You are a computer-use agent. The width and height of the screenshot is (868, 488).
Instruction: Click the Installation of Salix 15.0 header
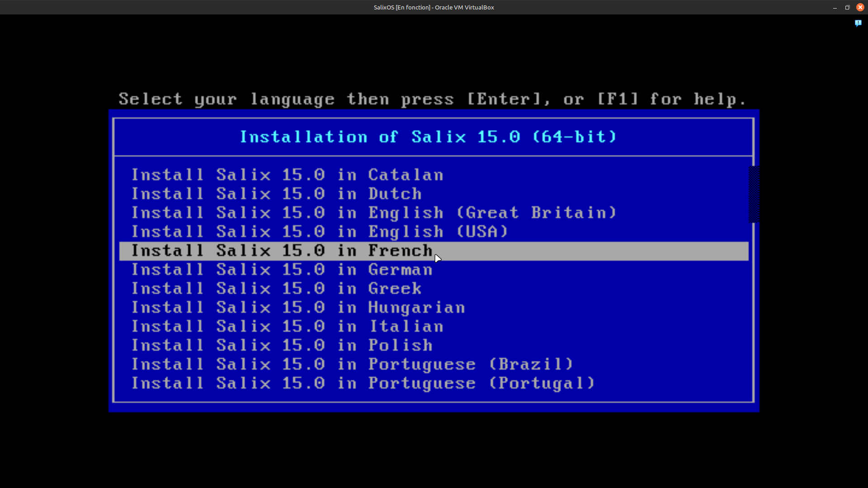pos(429,137)
